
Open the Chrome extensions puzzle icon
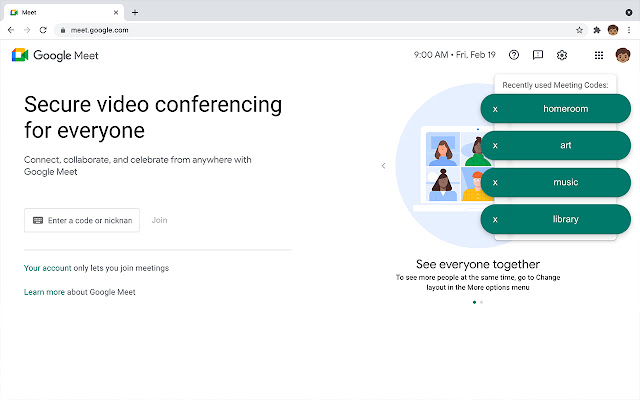point(598,30)
